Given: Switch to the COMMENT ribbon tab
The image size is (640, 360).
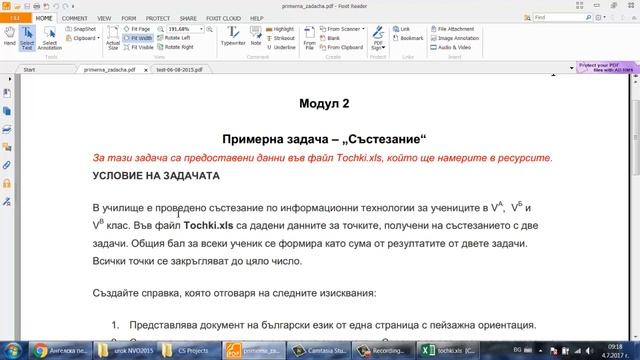Looking at the screenshot, I should tap(75, 18).
